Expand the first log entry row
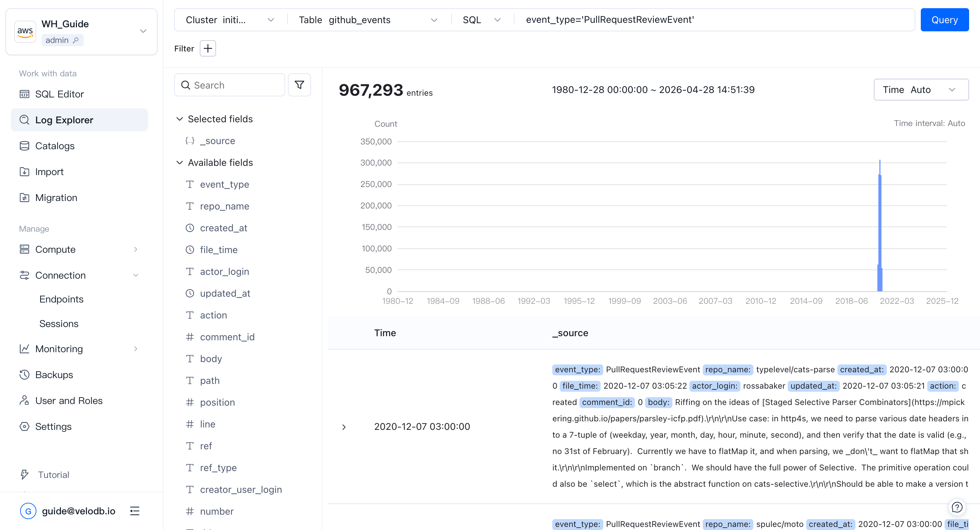 coord(344,426)
